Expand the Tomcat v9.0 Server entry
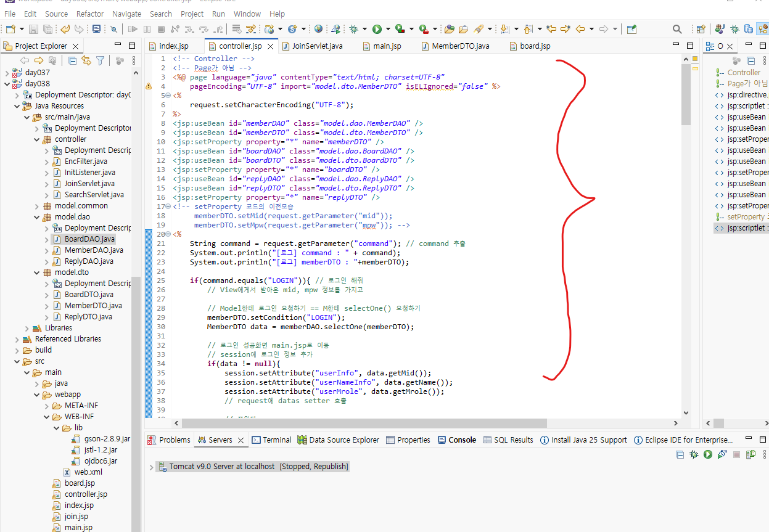This screenshot has height=532, width=769. point(151,467)
